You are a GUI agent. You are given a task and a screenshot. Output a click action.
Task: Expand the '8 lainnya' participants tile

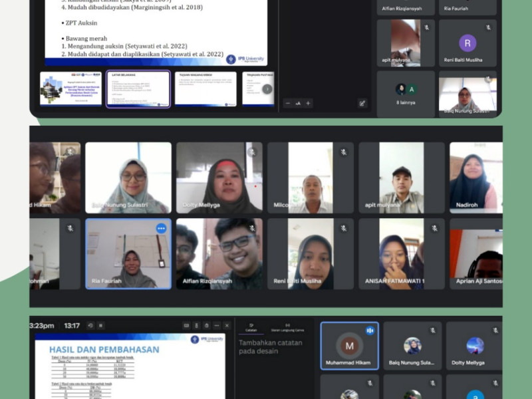[406, 94]
